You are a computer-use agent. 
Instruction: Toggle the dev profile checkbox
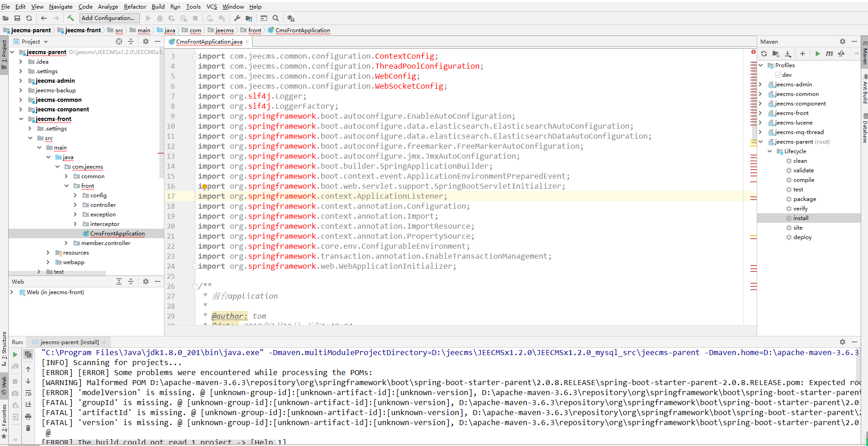point(779,75)
